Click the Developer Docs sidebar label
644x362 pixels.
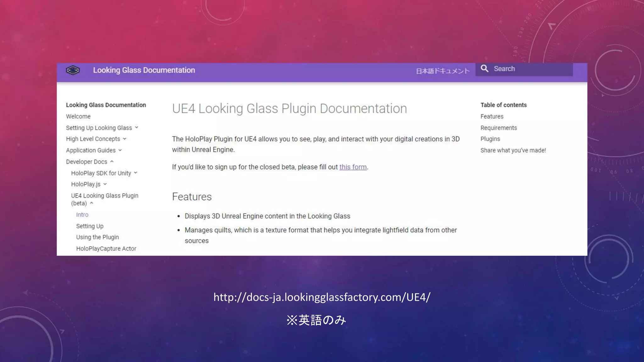tap(86, 162)
